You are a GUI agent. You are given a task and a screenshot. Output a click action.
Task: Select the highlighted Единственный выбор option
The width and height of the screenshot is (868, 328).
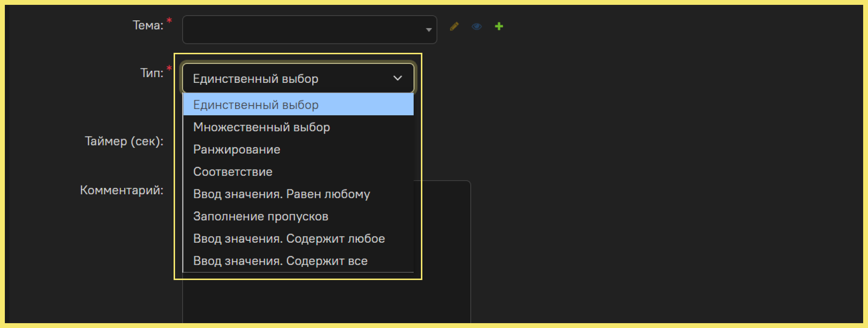pyautogui.click(x=298, y=105)
